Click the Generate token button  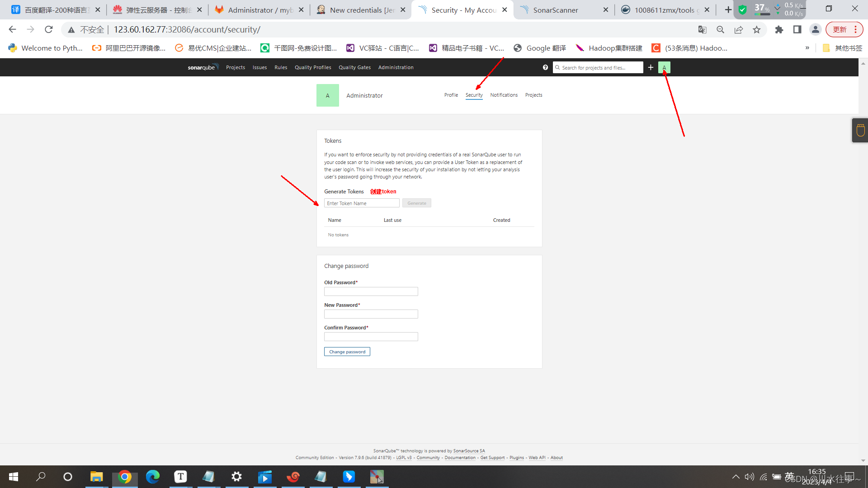coord(416,203)
